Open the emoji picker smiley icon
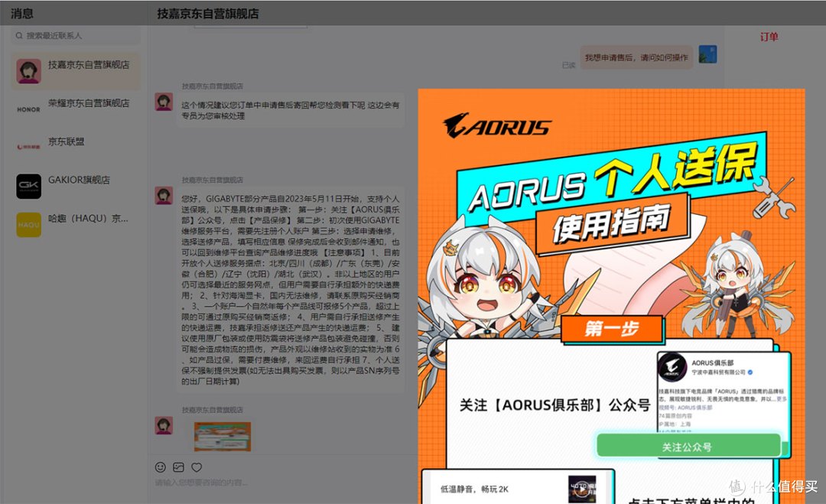 [x=161, y=467]
